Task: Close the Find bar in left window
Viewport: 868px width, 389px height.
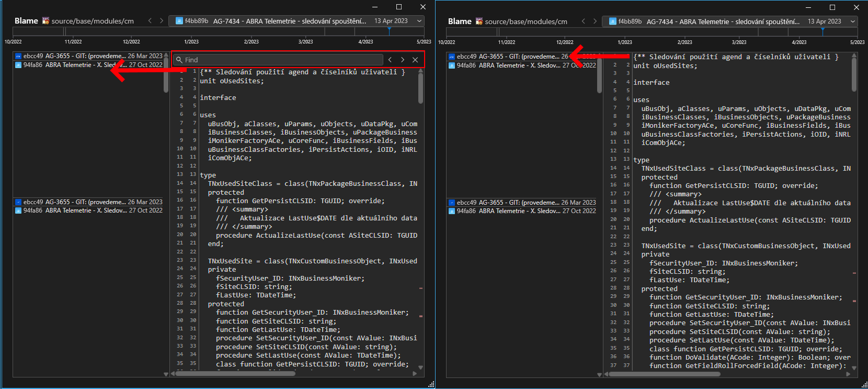Action: click(415, 60)
